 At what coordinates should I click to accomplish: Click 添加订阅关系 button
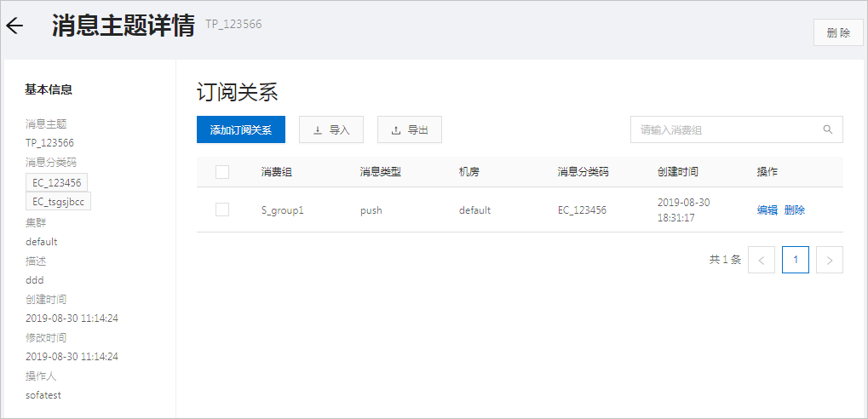pos(241,129)
